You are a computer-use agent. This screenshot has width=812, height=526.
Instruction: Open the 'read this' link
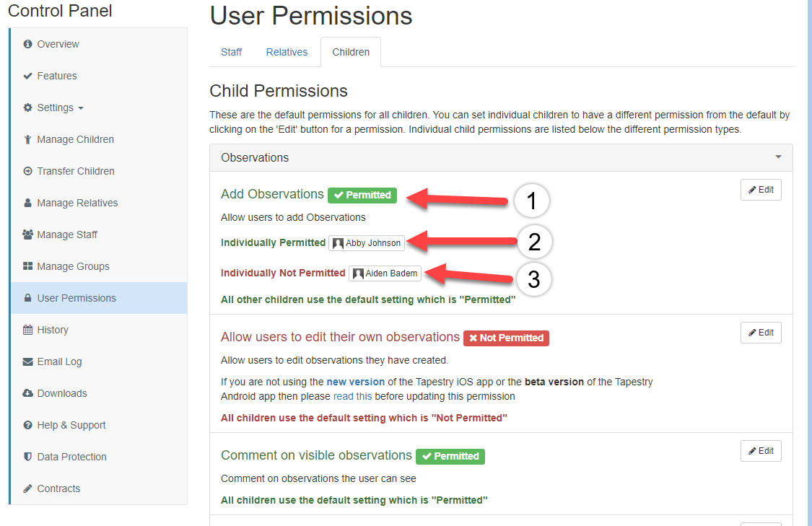pos(352,396)
